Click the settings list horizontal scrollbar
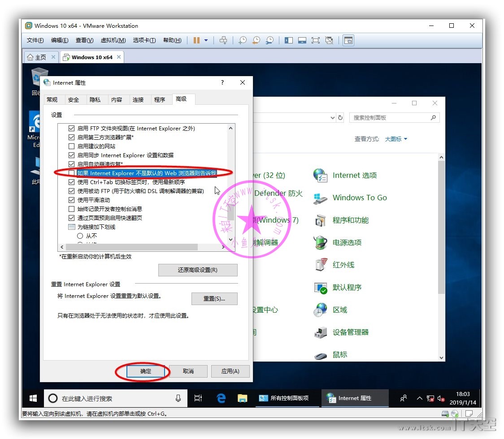 point(132,247)
